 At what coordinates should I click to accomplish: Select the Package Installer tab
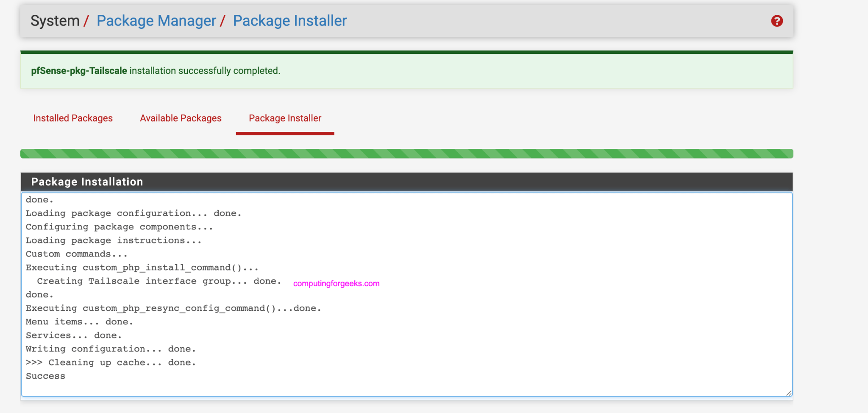point(285,118)
